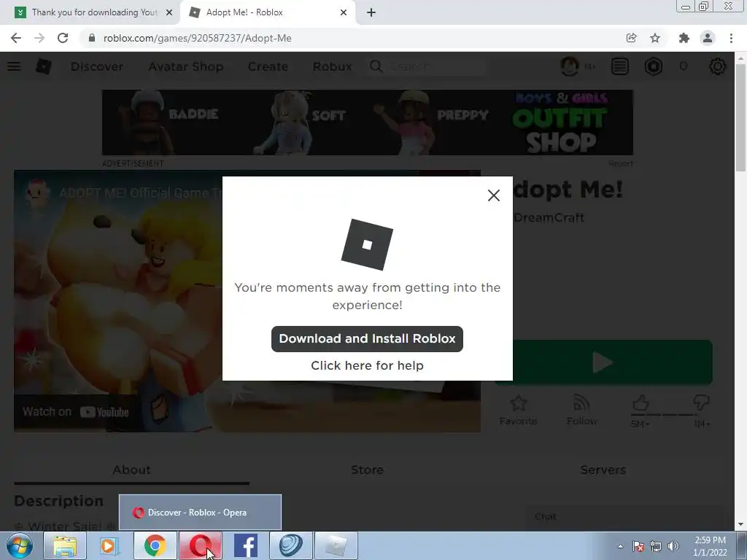Open Windows Media Player in taskbar
The height and width of the screenshot is (560, 747).
(x=109, y=545)
